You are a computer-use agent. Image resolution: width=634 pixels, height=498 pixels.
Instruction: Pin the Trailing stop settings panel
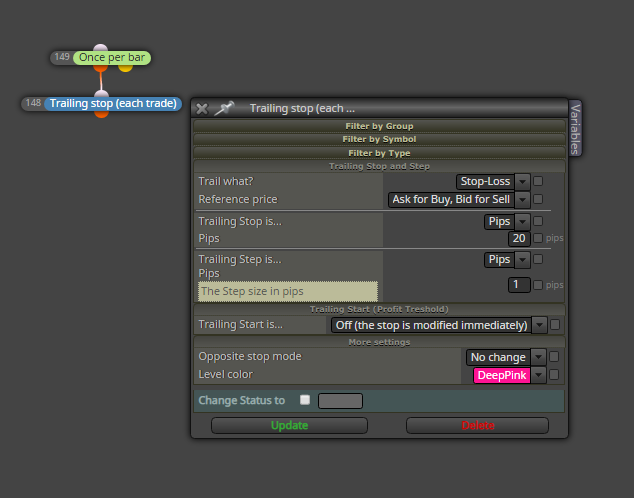(x=224, y=108)
